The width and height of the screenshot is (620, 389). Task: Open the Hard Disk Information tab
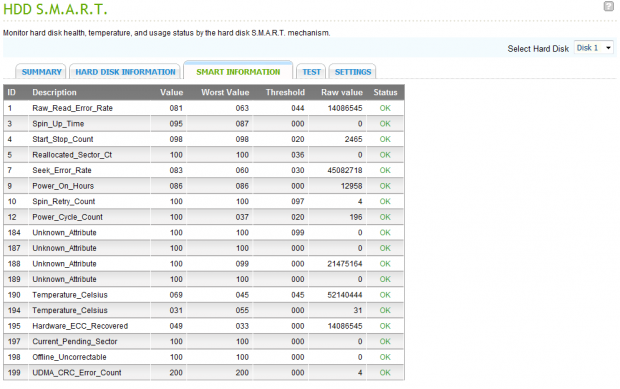tap(125, 72)
